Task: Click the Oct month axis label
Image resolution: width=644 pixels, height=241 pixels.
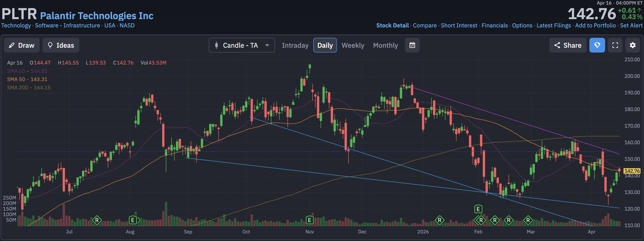Action: pos(246,232)
